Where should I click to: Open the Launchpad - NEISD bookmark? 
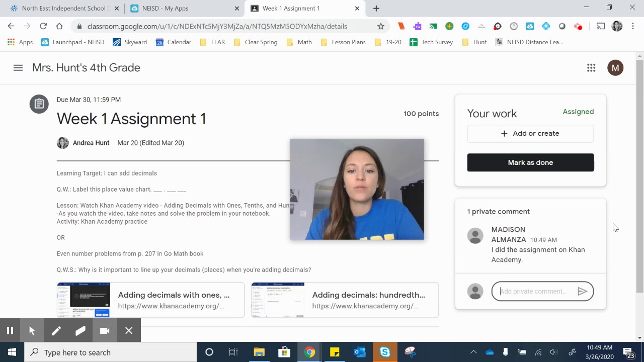point(72,42)
